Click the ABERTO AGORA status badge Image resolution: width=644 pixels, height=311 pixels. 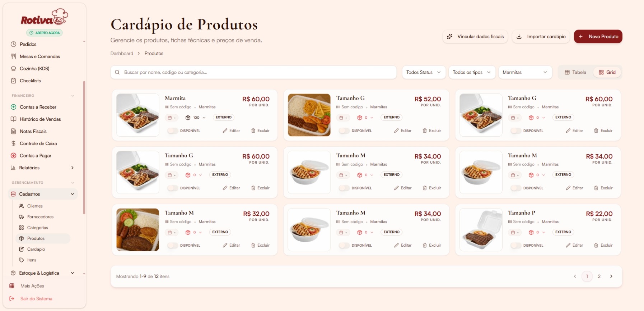click(x=45, y=33)
